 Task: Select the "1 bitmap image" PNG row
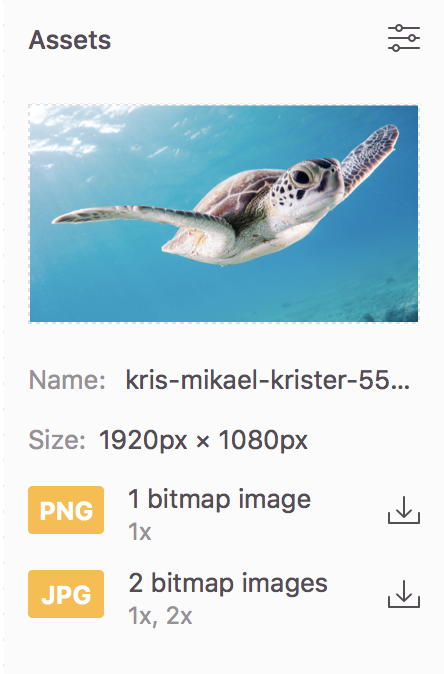tap(224, 510)
